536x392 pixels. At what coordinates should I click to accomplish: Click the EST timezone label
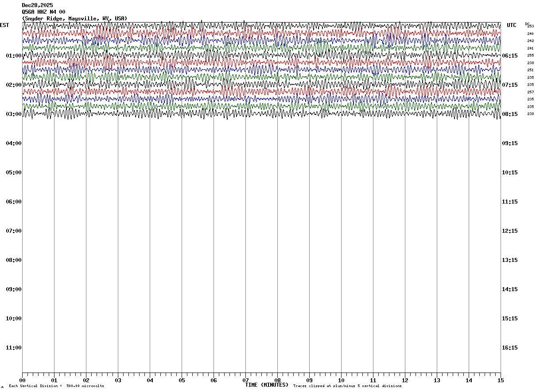coord(4,25)
